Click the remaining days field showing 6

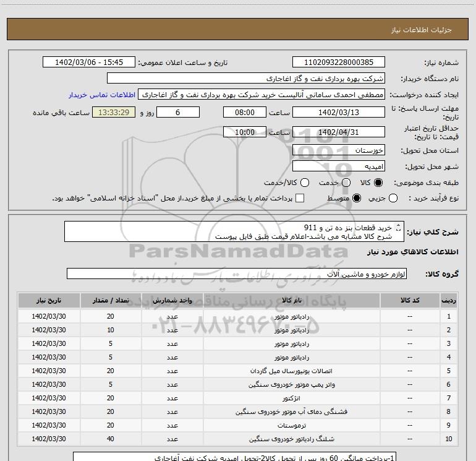coord(178,112)
